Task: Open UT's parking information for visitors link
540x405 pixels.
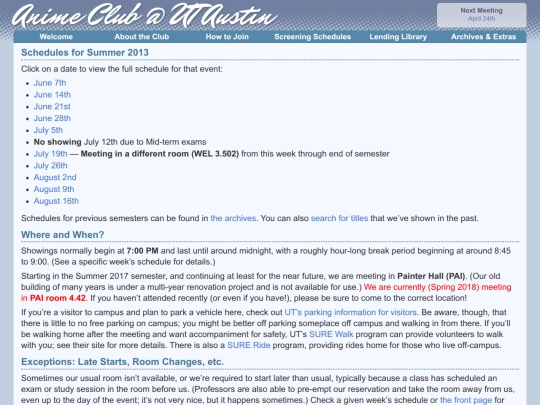Action: point(351,312)
